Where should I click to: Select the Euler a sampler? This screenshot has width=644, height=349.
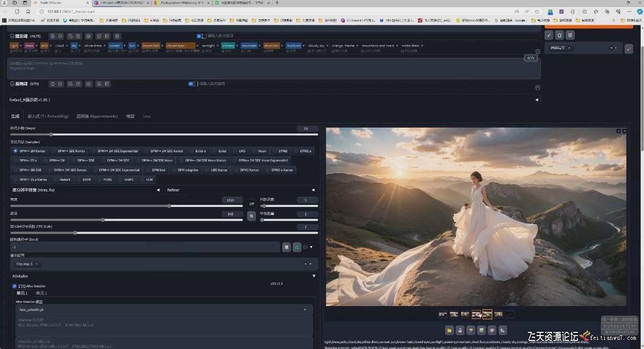coord(200,151)
